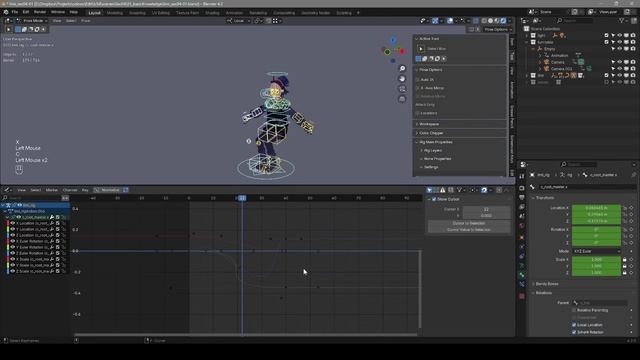
Task: Select rendered viewport shading icon
Action: (x=503, y=20)
